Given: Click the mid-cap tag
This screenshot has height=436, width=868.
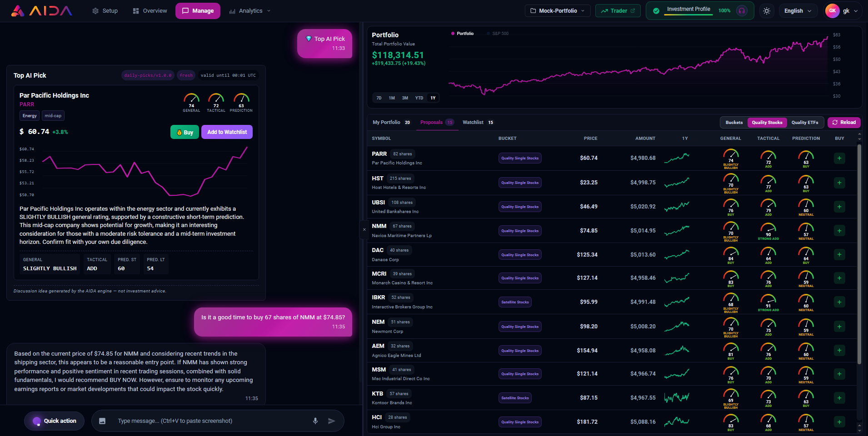Looking at the screenshot, I should click(x=53, y=116).
